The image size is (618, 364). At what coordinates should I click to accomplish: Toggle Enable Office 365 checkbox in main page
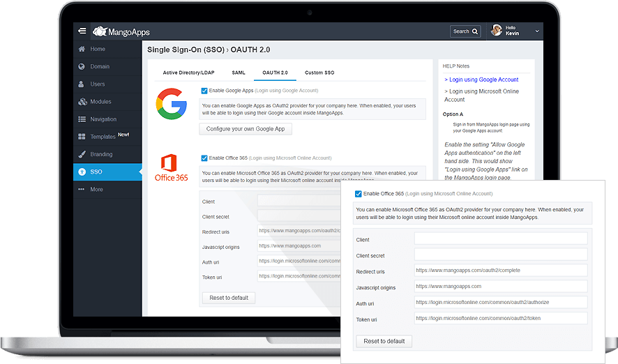pyautogui.click(x=204, y=158)
